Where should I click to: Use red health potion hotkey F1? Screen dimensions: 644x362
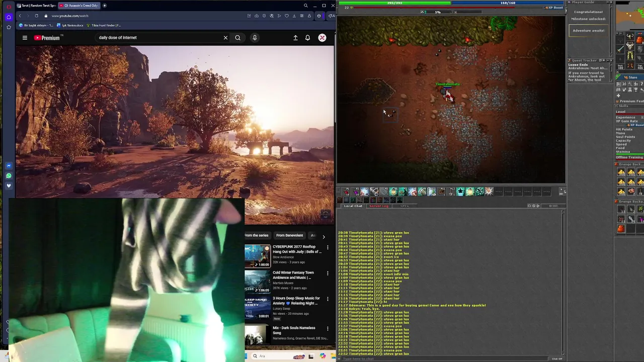[x=346, y=192]
